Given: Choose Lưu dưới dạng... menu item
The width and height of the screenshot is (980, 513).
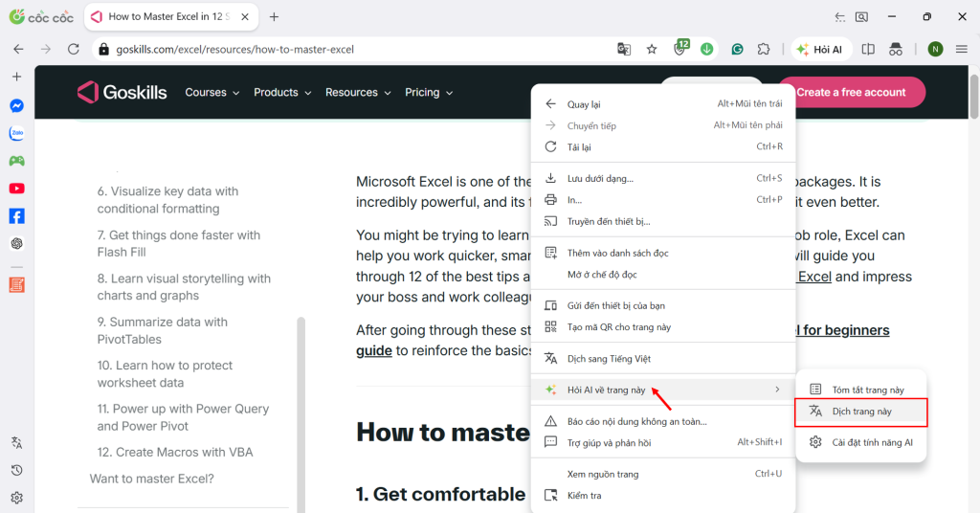Looking at the screenshot, I should tap(663, 179).
